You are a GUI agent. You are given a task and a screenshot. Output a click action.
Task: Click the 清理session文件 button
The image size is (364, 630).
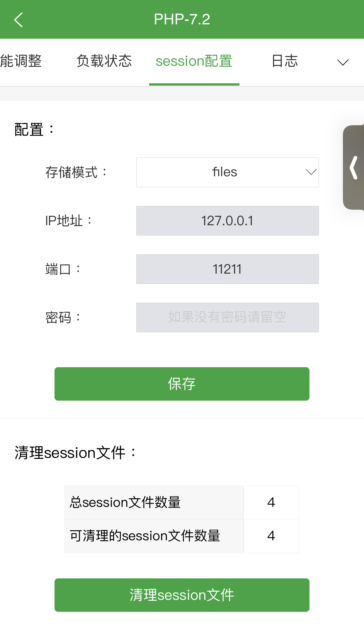point(182,595)
